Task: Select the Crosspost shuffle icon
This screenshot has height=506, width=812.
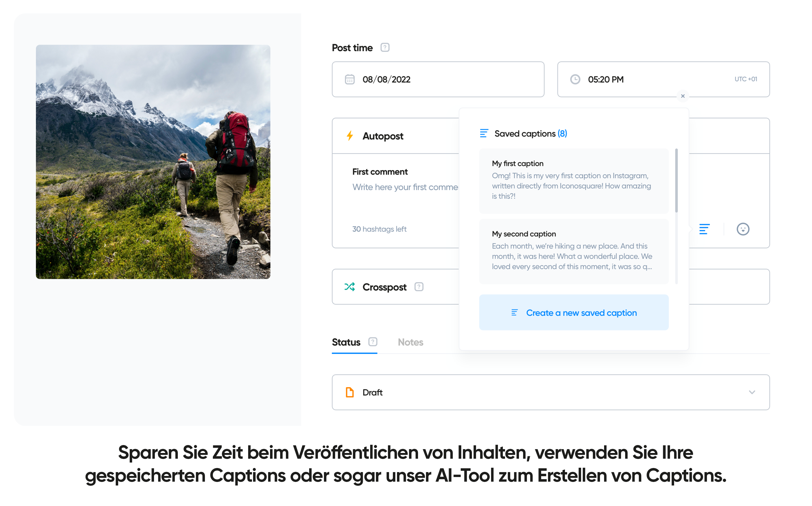Action: click(x=350, y=287)
